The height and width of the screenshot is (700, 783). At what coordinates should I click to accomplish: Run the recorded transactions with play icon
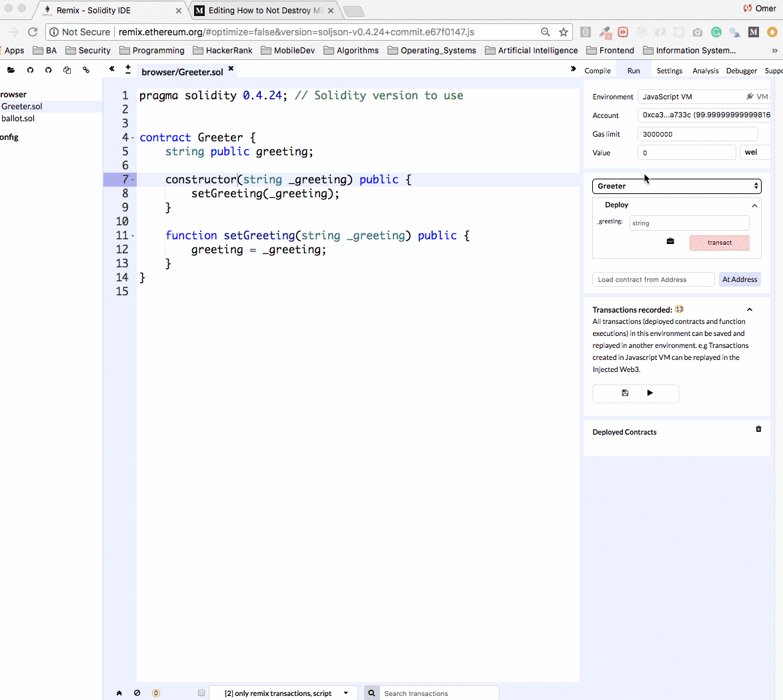pyautogui.click(x=650, y=393)
